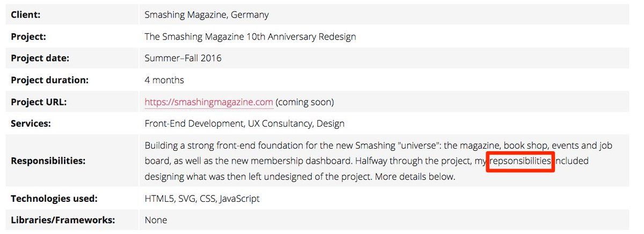Click the "4 months" duration value
This screenshot has width=644, height=234.
click(x=164, y=80)
